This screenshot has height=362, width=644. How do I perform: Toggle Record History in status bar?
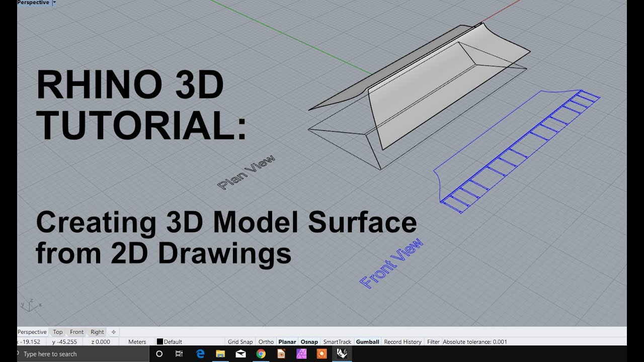click(403, 342)
